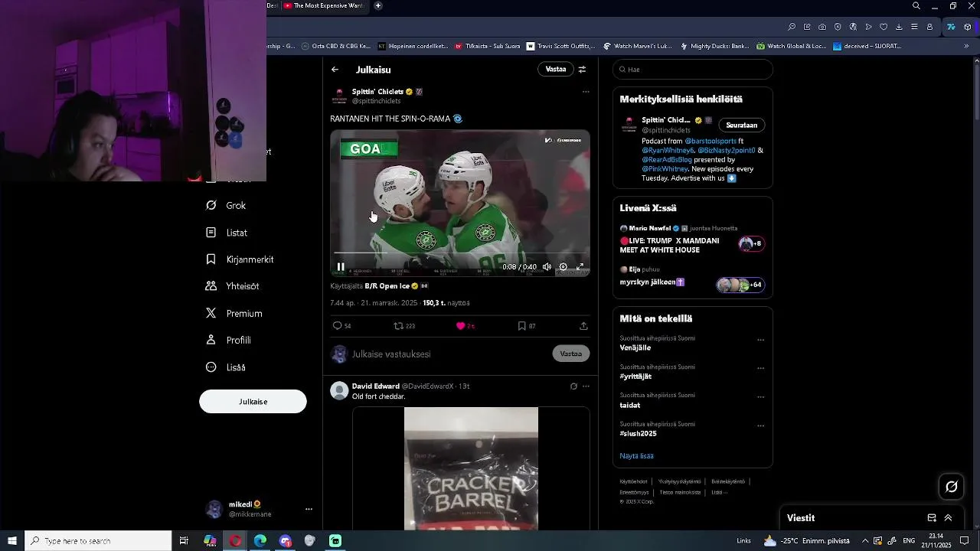Open David Edward's profile avatar
This screenshot has height=551, width=980.
(x=339, y=391)
